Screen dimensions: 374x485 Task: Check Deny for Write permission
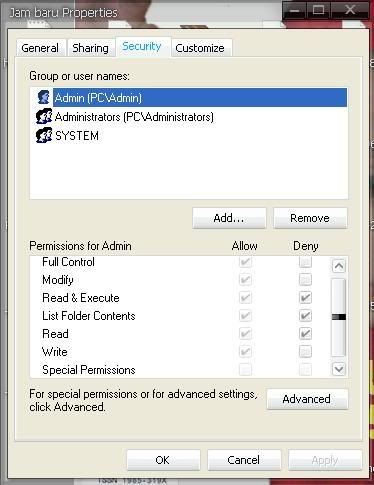(x=305, y=352)
